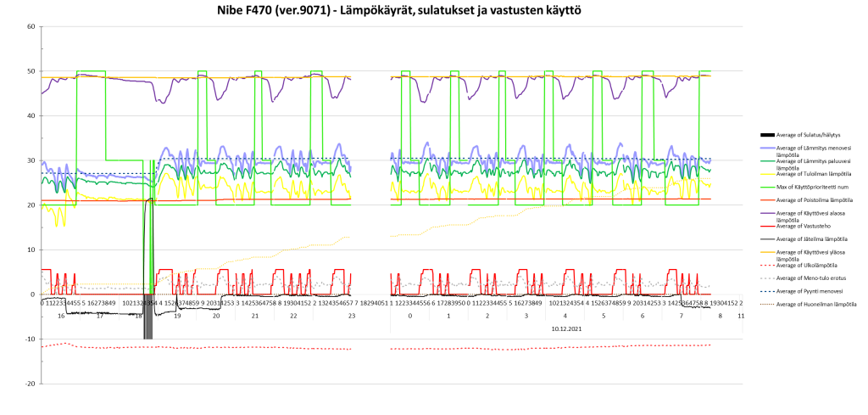Click hour label 22 on the x-axis
868x415 pixels.
tap(293, 315)
